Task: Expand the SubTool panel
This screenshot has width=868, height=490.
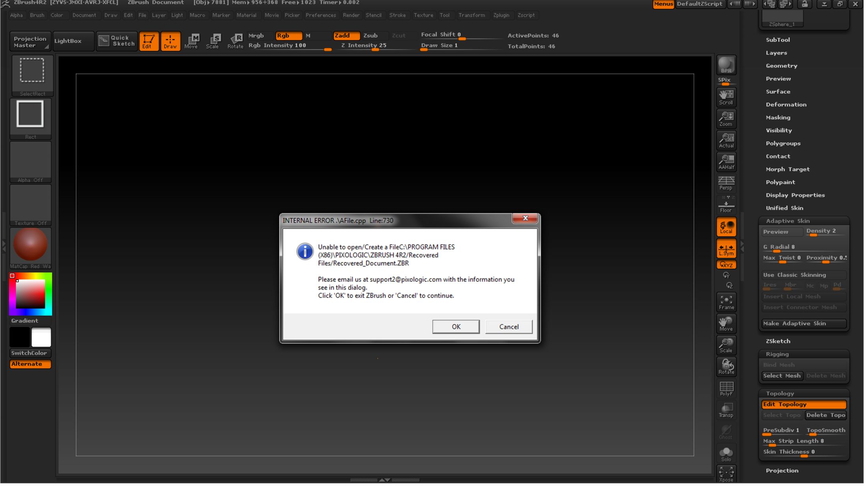Action: 777,39
